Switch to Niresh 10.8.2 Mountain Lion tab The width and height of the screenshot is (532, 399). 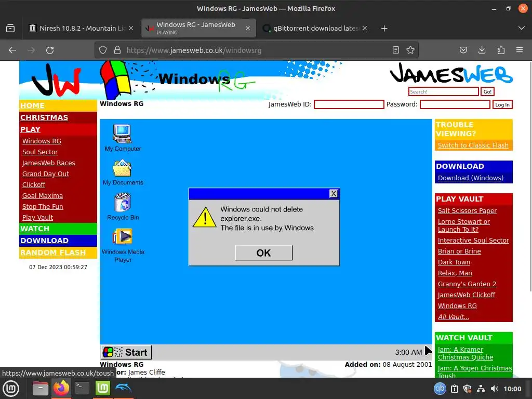[82, 28]
